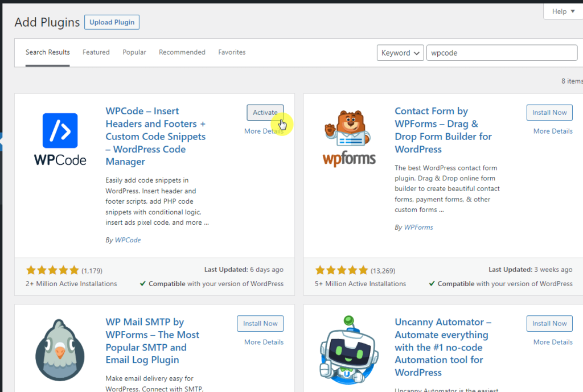Switch to the Featured tab
Image resolution: width=583 pixels, height=392 pixels.
(96, 52)
